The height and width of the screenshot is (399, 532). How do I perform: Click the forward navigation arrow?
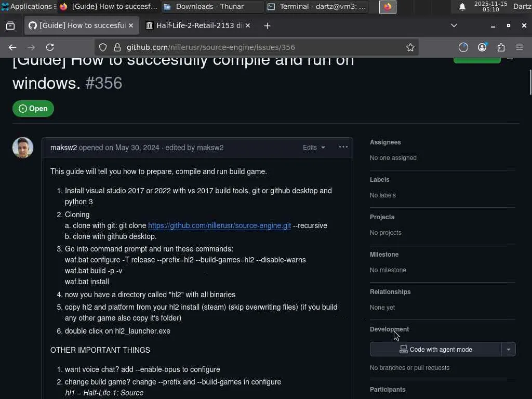point(31,47)
